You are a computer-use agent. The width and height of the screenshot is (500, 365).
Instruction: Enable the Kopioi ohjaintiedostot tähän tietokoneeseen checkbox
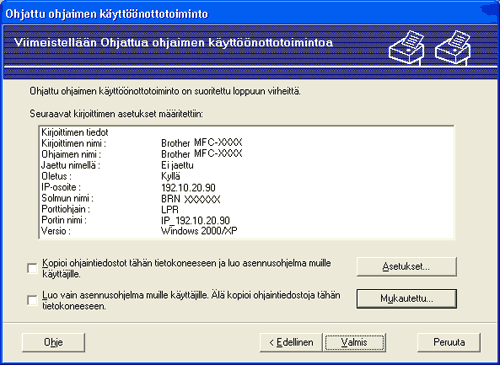(32, 268)
